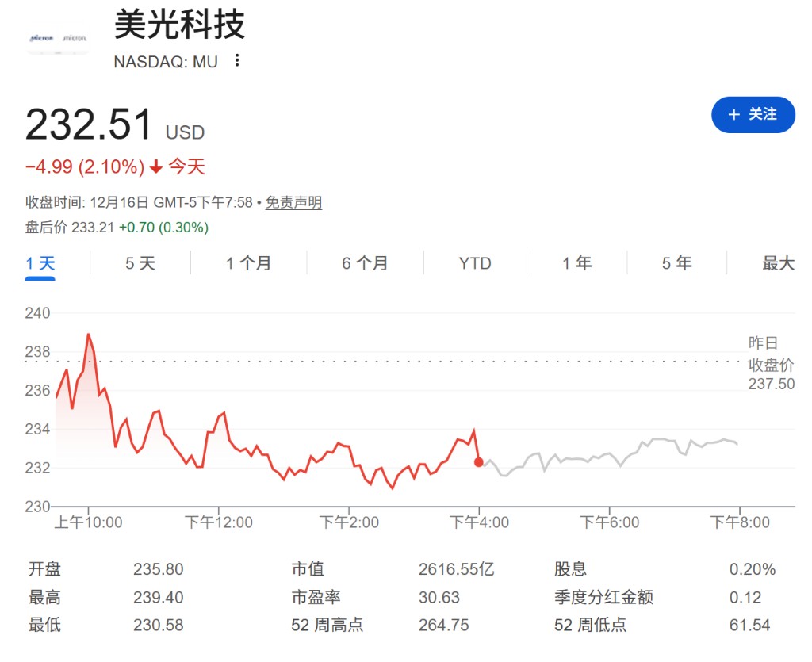
Task: Open the three-dot more options menu
Action: [236, 61]
